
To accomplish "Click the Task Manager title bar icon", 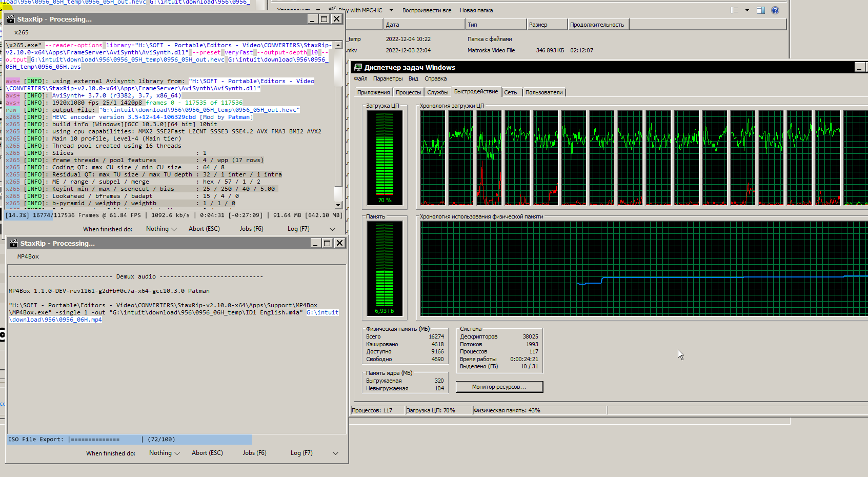I will [358, 68].
